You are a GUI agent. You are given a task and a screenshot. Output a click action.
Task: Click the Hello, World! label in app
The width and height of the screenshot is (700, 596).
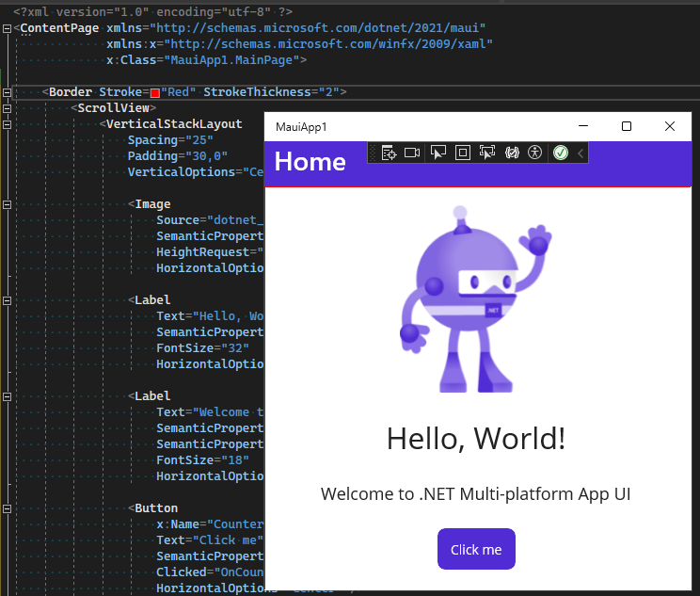(476, 439)
